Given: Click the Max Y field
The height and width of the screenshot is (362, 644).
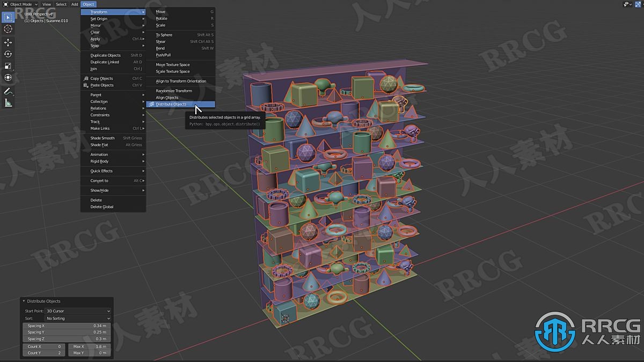Looking at the screenshot, I should click(89, 353).
